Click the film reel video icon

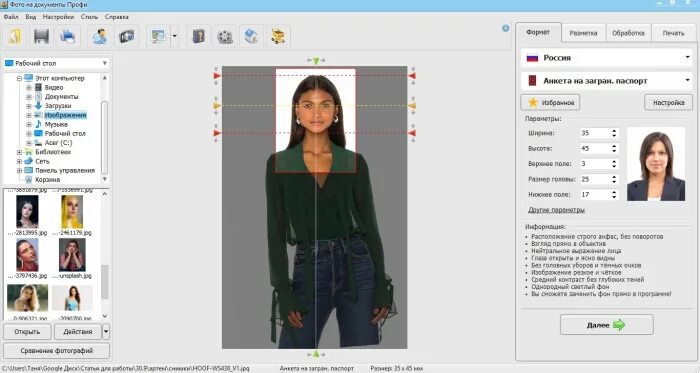225,36
